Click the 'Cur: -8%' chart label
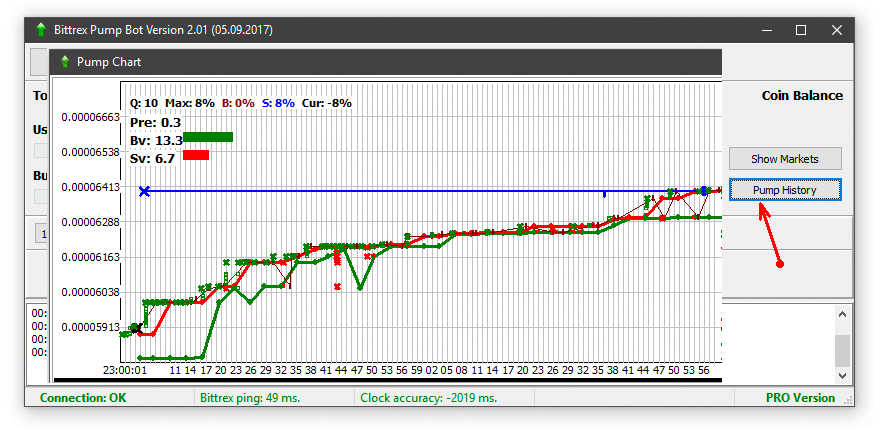 coord(326,103)
